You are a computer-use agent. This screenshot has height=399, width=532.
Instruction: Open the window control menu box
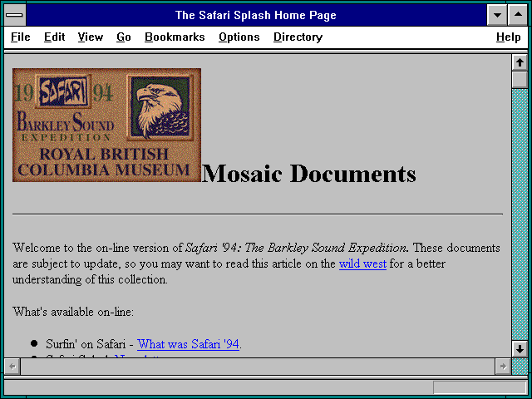tap(15, 15)
